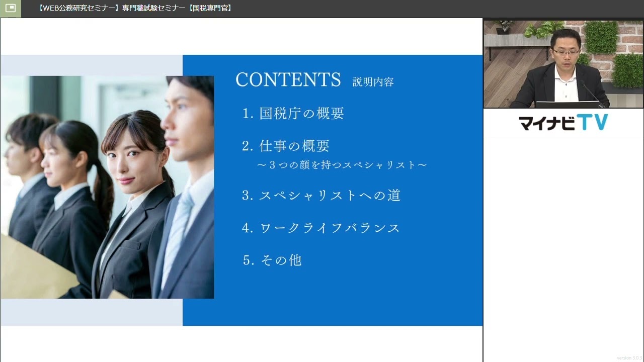The image size is (644, 362).
Task: Click the CONTENTS heading on the slide
Action: click(x=288, y=80)
